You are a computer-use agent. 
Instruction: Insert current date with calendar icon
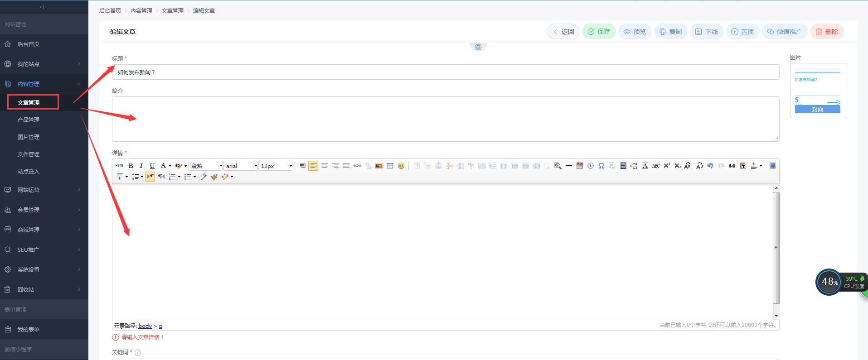(580, 166)
